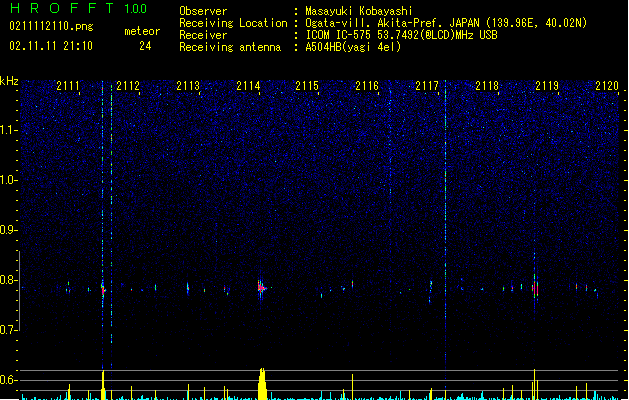The image size is (629, 400).
Task: Click the Receiving antenna label
Action: pos(230,47)
